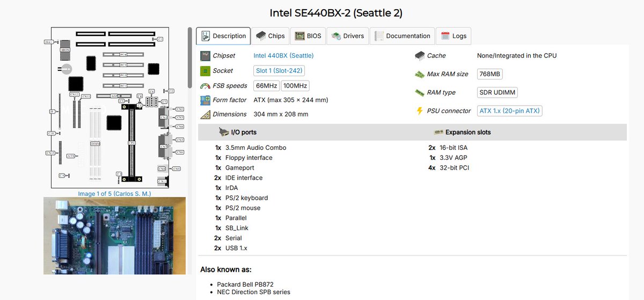Screen dimensions: 644x300
Task: Select the 100MHz FSB speed tag
Action: pyautogui.click(x=295, y=86)
